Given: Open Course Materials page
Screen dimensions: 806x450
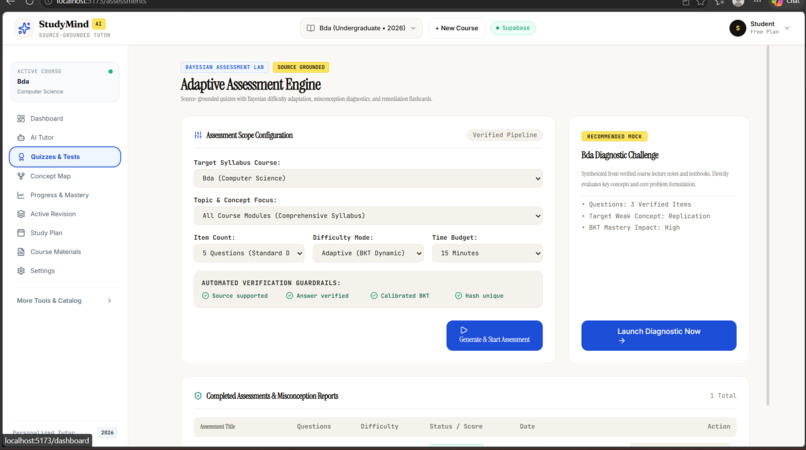Looking at the screenshot, I should point(64,252).
